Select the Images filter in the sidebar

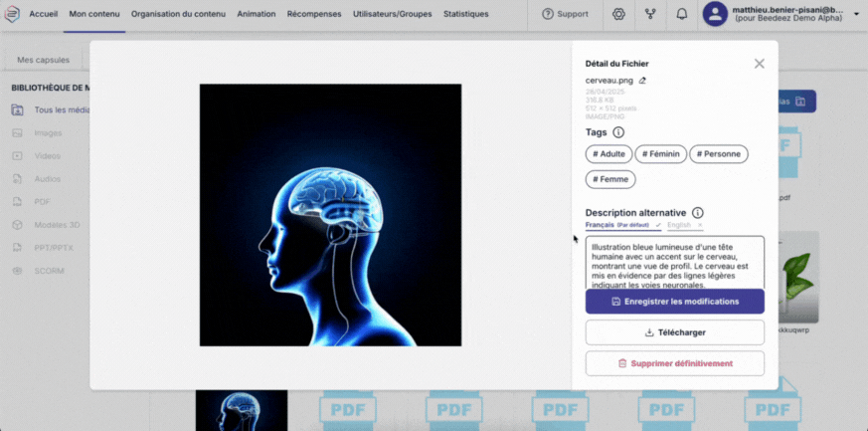[48, 132]
